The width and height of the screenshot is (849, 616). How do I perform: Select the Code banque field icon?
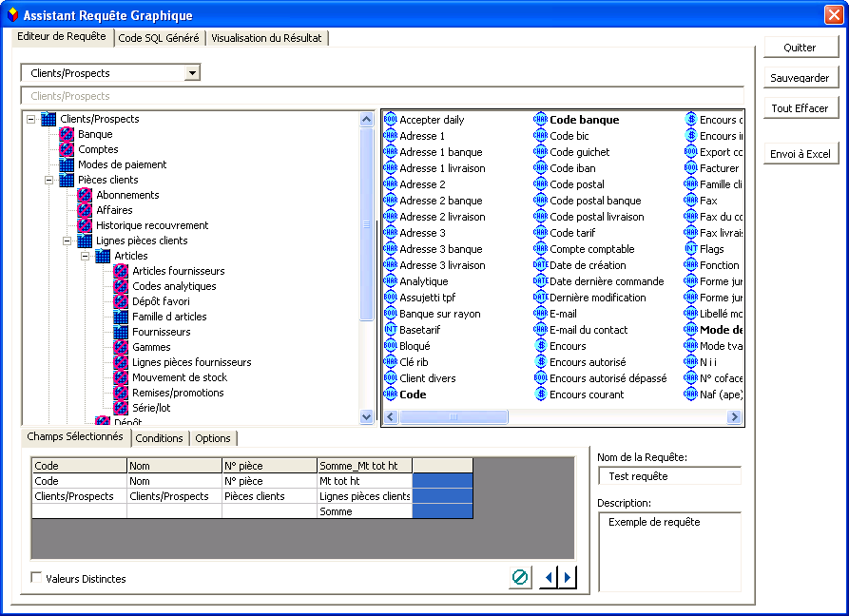point(540,120)
